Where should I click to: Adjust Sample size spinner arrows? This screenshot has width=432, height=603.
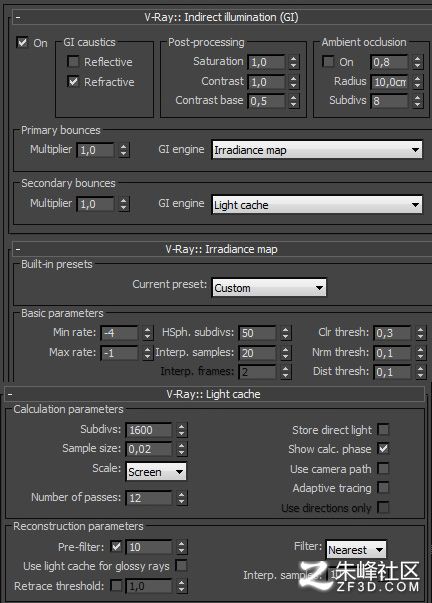click(x=182, y=449)
